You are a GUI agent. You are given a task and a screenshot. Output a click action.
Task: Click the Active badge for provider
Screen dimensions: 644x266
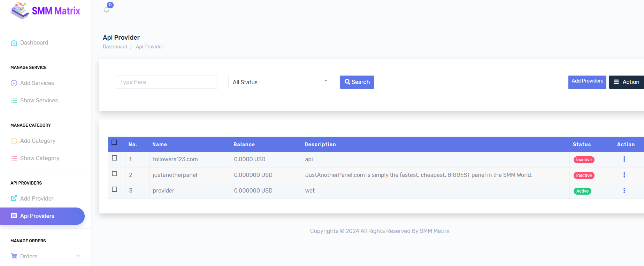(582, 191)
